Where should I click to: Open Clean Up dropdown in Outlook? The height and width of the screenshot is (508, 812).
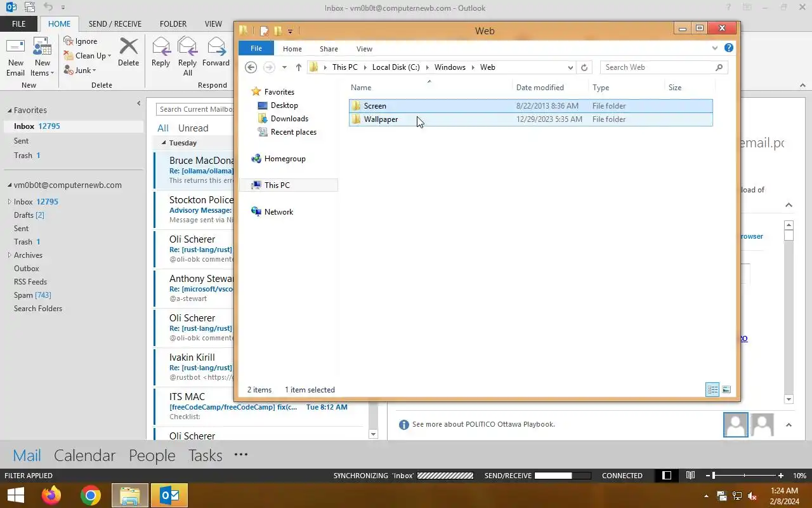click(88, 56)
